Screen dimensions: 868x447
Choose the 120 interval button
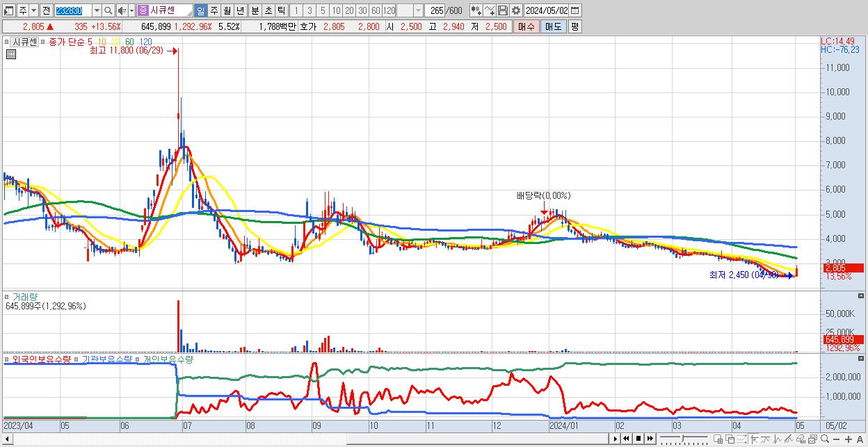389,10
